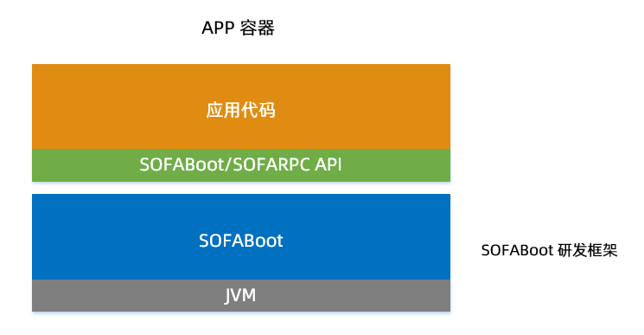This screenshot has height=335, width=644.
Task: Click the white SOFABoot label in blue block
Action: tap(241, 241)
